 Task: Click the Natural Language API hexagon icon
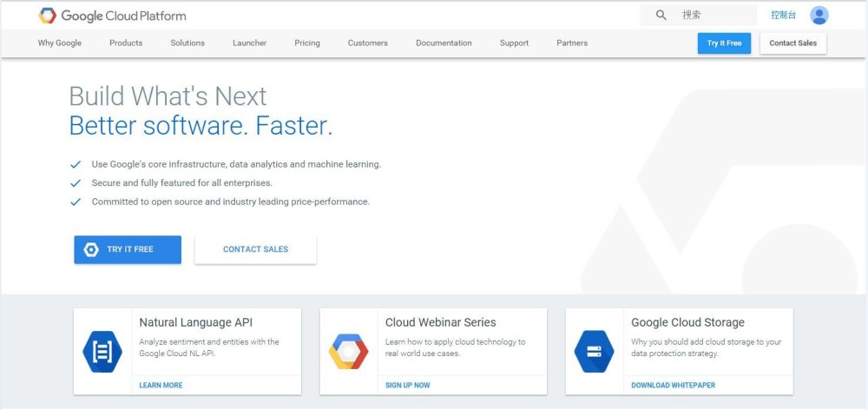[102, 351]
